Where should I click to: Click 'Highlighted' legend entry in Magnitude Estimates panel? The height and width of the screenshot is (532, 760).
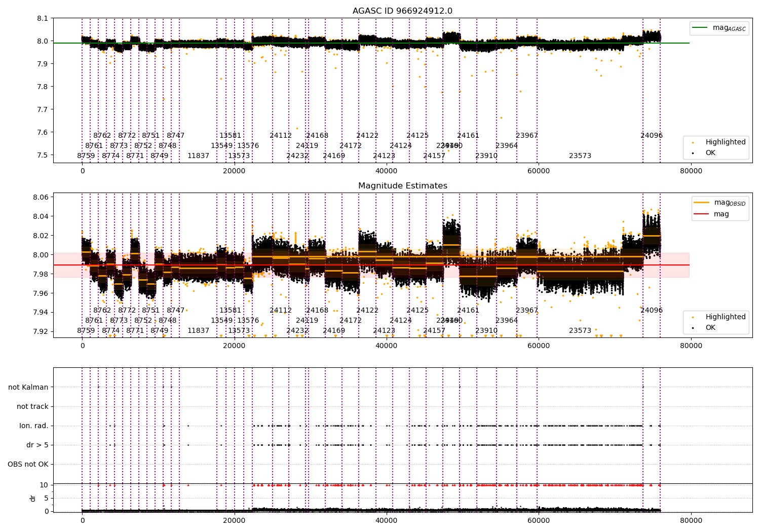719,317
